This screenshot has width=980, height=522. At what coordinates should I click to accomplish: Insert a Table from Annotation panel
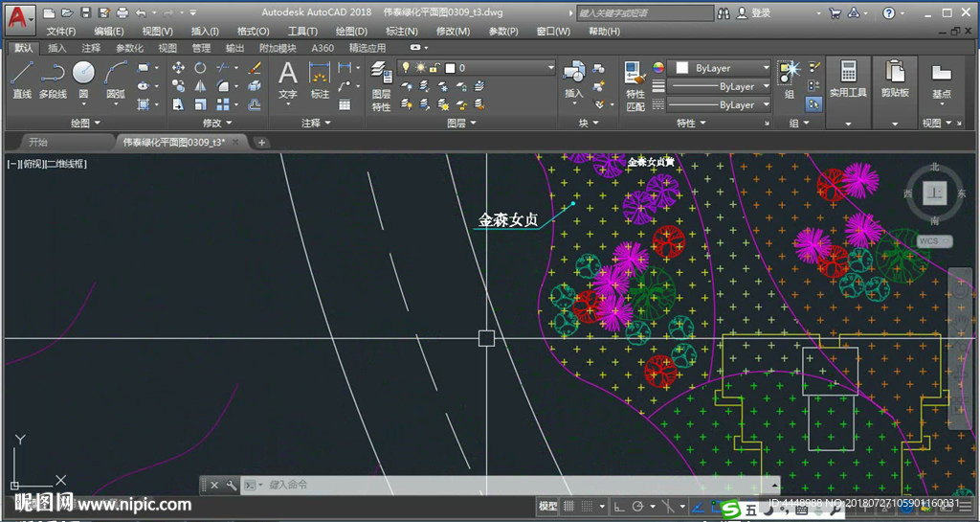[345, 104]
